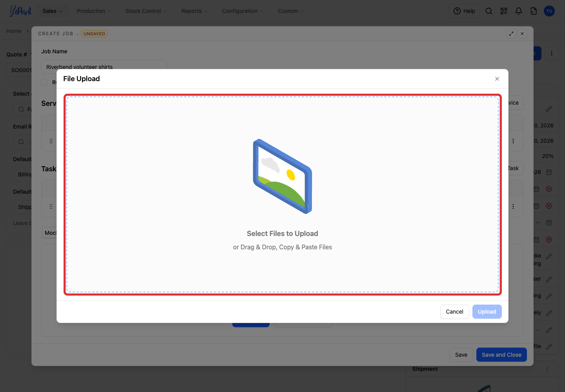Viewport: 565px width, 392px height.
Task: Close the File Upload dialog
Action: [x=497, y=79]
